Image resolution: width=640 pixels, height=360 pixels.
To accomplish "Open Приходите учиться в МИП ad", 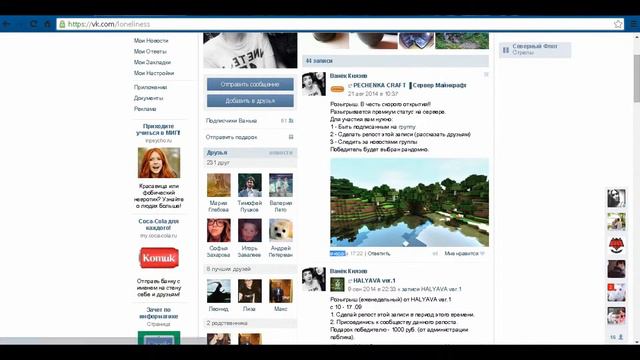I will [x=159, y=129].
